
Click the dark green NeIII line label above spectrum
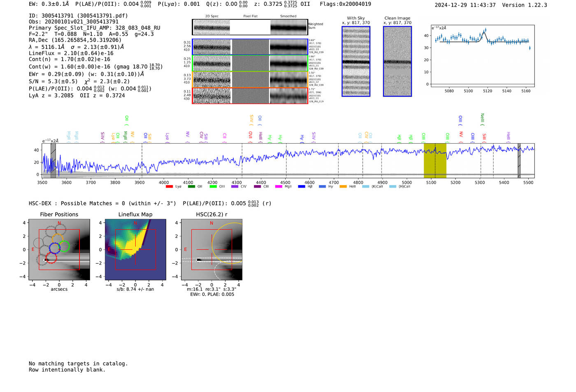pyautogui.click(x=482, y=119)
